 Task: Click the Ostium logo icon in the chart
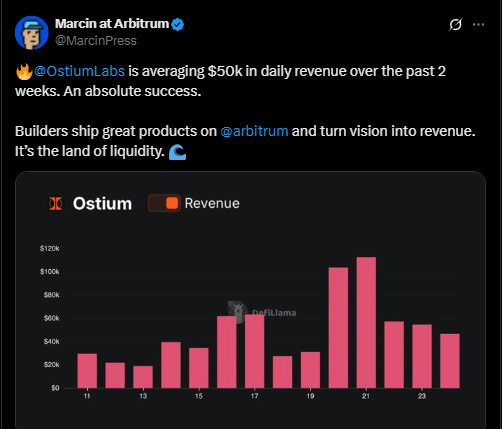56,203
